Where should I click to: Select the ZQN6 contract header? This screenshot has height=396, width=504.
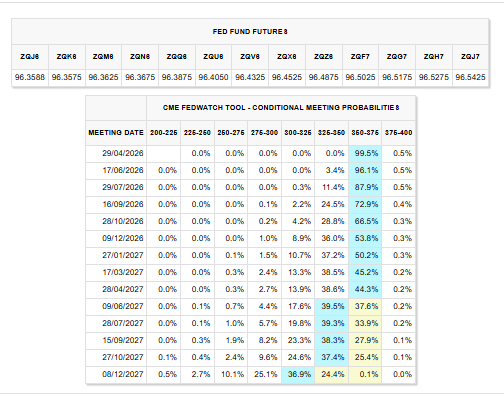coord(140,57)
